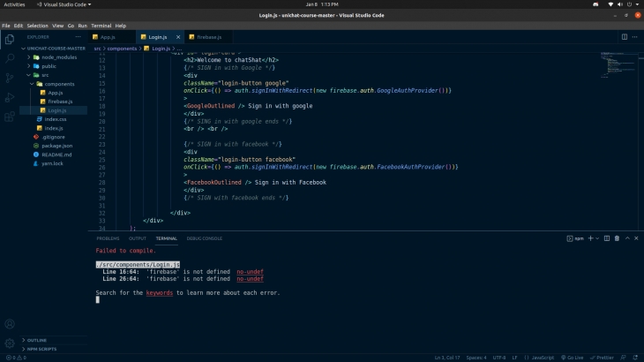Expand the node_modules folder
The image size is (644, 362).
click(x=54, y=57)
